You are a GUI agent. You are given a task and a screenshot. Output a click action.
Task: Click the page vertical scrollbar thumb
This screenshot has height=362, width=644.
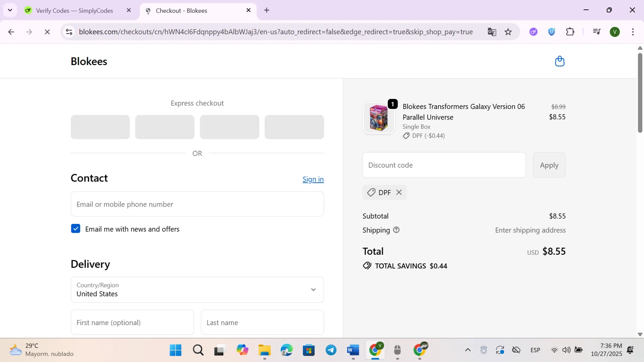coord(640,92)
